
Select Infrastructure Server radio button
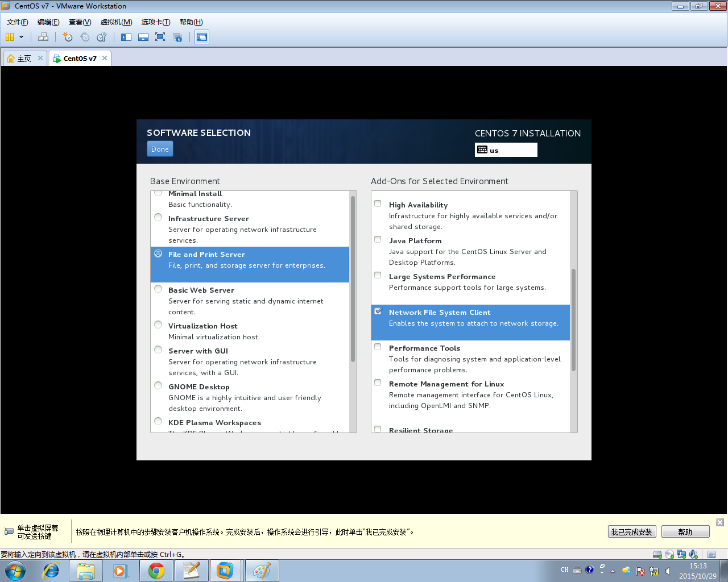[158, 217]
